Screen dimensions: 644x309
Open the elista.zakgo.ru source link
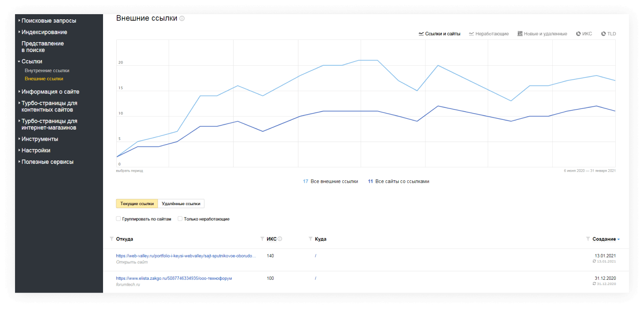tap(174, 279)
